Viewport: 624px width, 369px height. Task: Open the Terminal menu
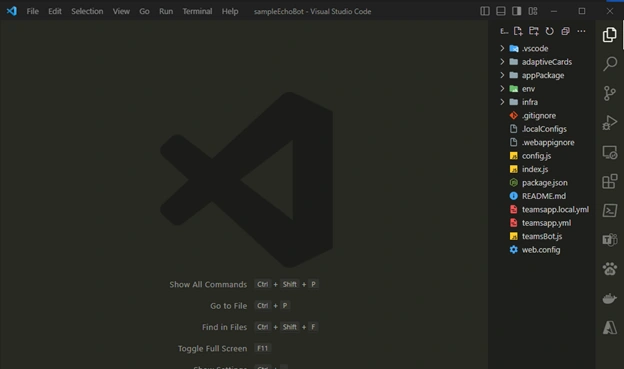(x=197, y=11)
